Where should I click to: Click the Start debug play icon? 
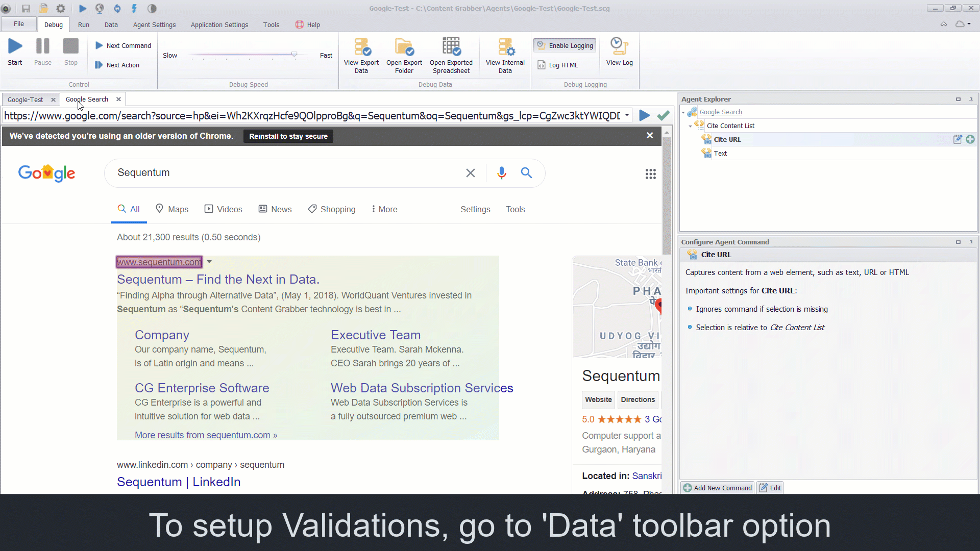tap(15, 46)
